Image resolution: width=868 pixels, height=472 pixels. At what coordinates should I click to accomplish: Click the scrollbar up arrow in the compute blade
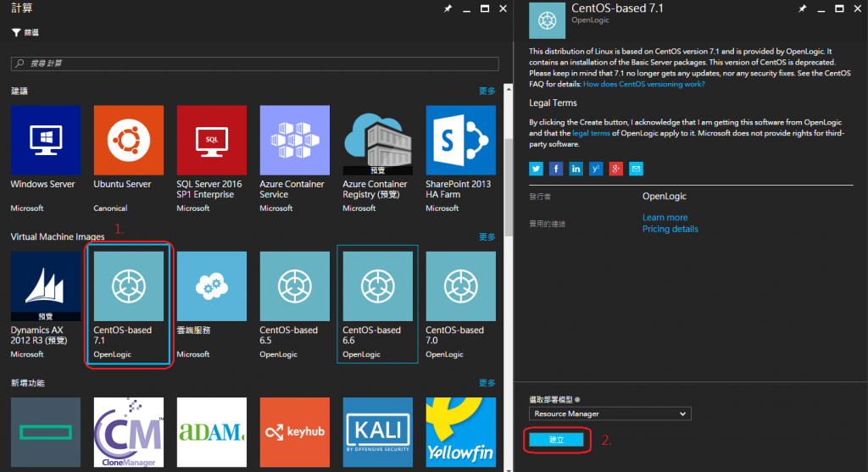509,88
